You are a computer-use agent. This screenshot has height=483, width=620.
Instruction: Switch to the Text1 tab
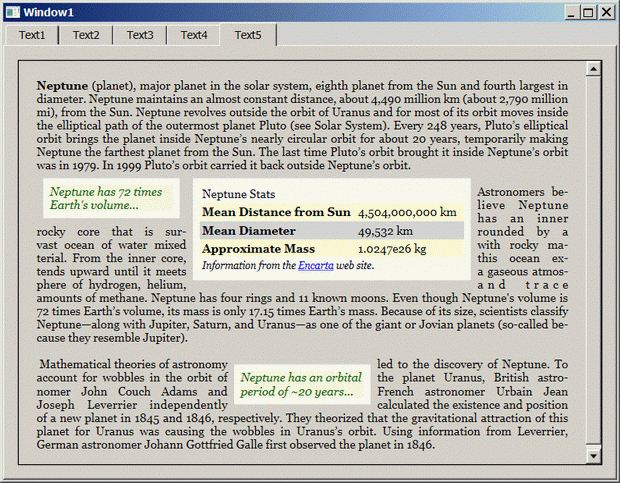[32, 35]
